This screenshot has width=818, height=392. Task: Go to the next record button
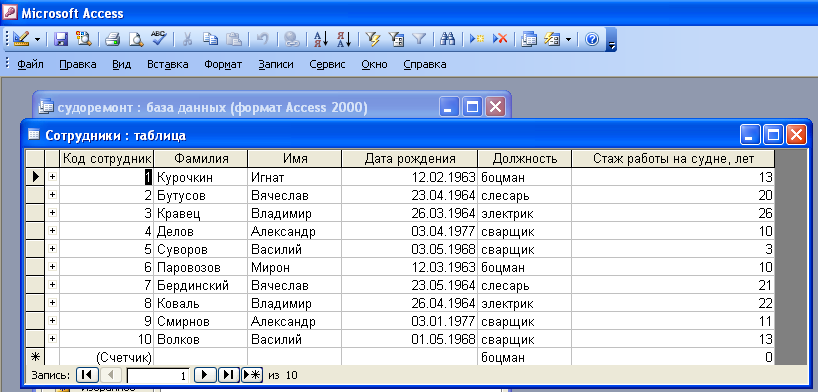click(x=204, y=375)
